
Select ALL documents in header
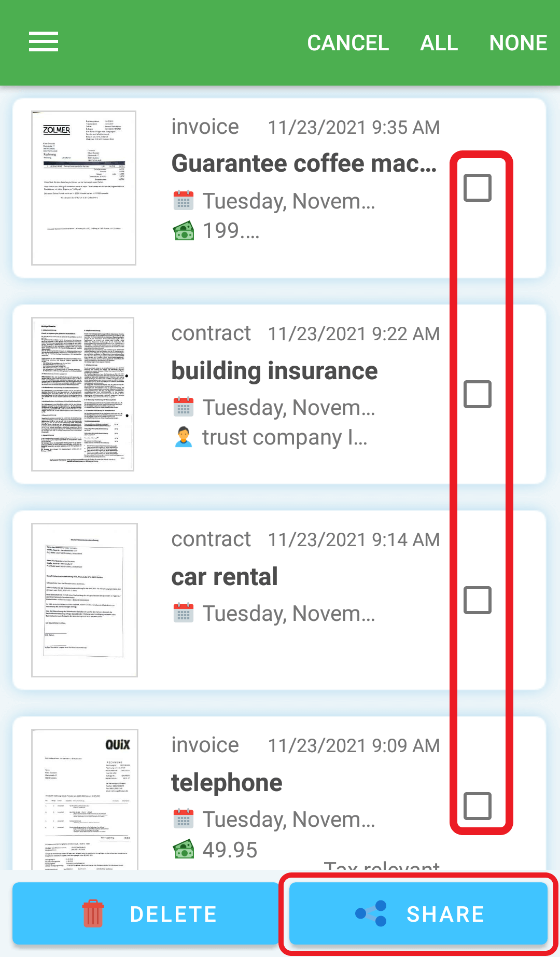(439, 43)
